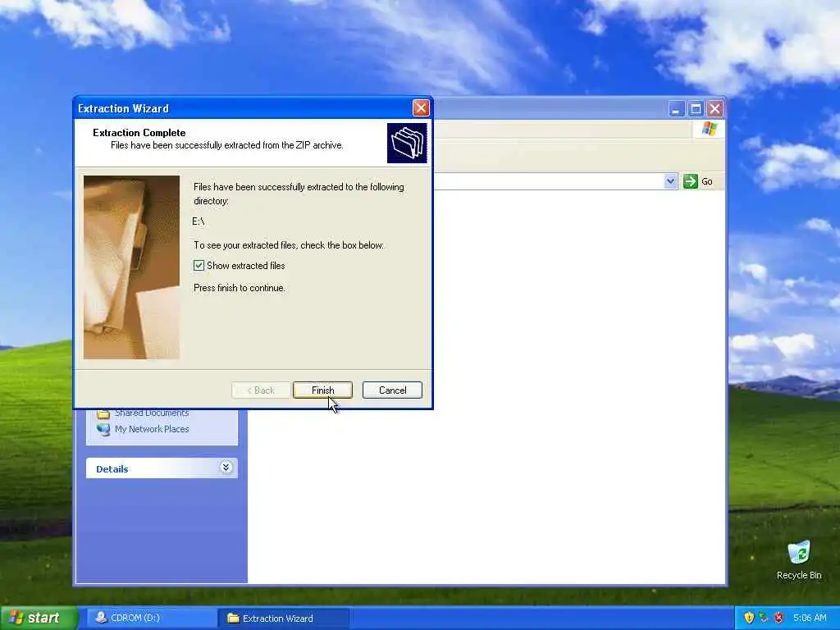Click the My Network Places icon
The height and width of the screenshot is (630, 840).
(103, 429)
